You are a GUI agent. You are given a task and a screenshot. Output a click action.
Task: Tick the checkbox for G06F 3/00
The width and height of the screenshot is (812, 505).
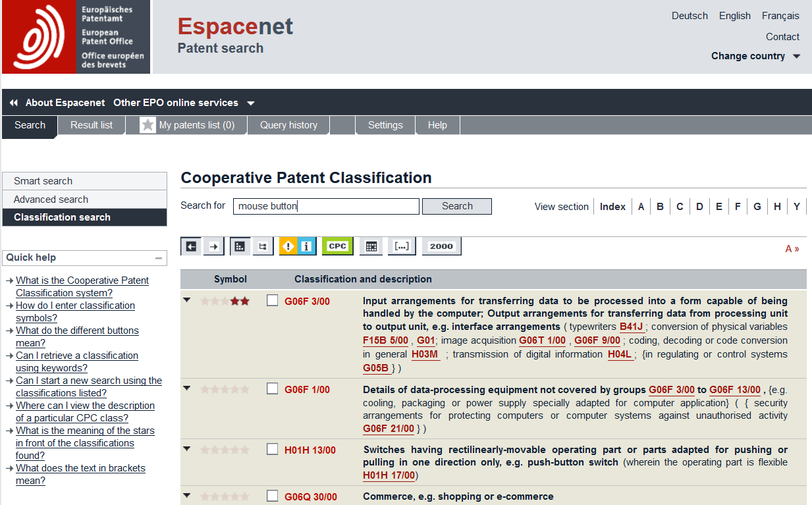click(273, 300)
